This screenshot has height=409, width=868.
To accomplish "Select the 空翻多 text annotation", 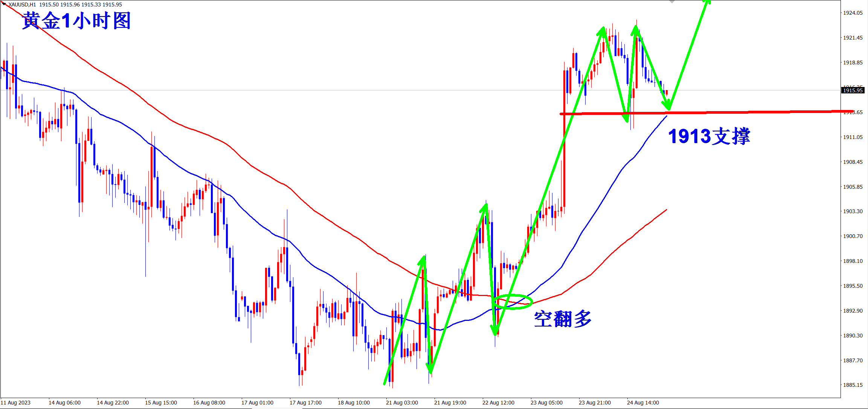I will (563, 319).
